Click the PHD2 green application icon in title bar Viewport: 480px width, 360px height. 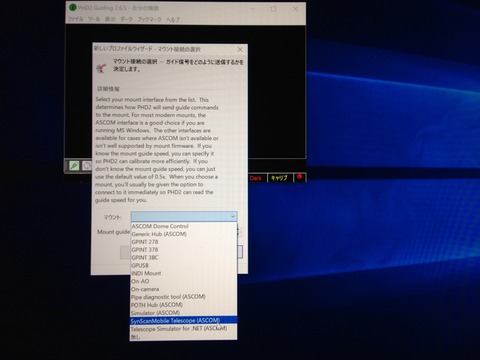pos(72,7)
